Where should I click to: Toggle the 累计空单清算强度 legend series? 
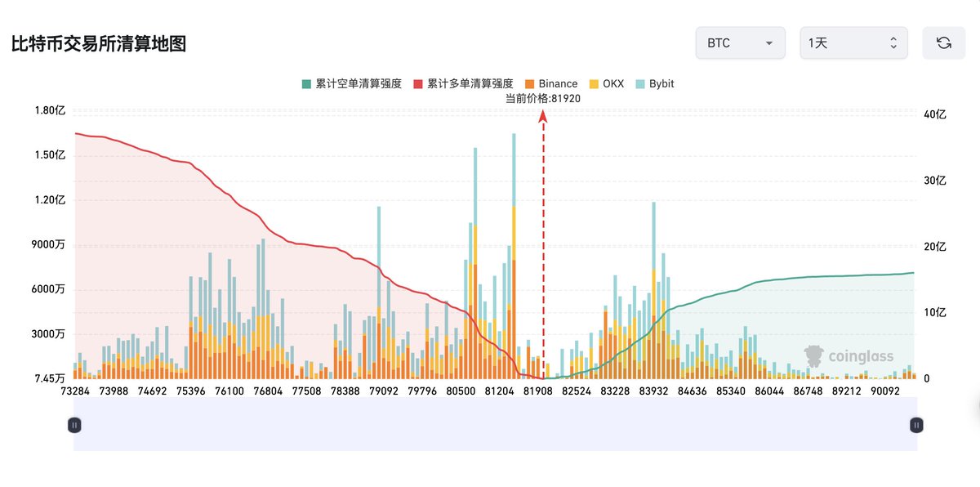351,83
